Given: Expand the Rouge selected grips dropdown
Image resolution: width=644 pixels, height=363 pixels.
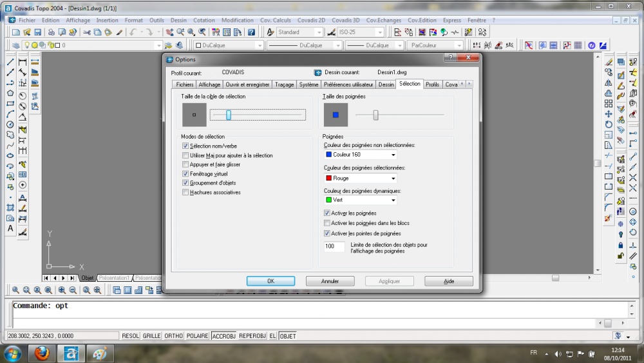Looking at the screenshot, I should (361, 179).
